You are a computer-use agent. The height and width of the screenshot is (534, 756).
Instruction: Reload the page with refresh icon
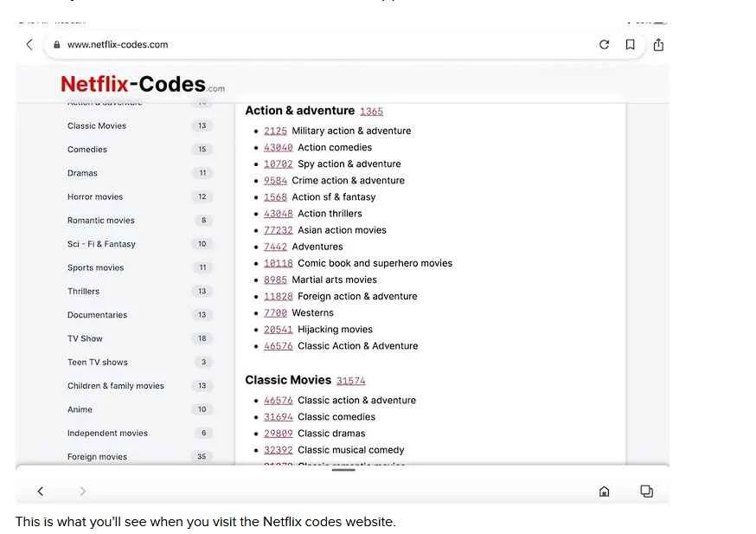(604, 45)
